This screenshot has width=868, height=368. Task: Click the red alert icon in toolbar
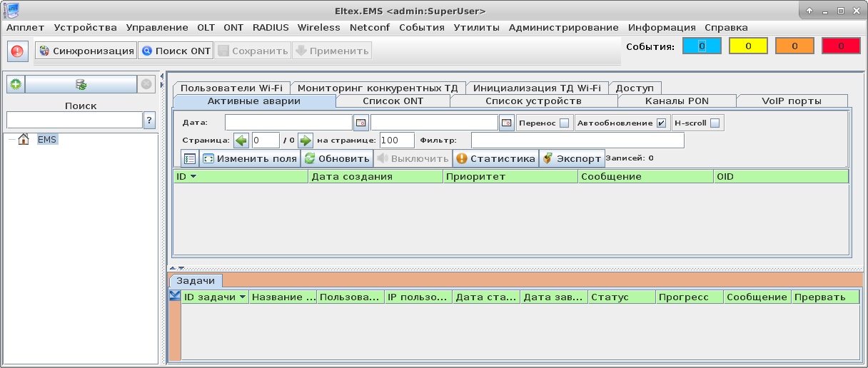pyautogui.click(x=17, y=51)
